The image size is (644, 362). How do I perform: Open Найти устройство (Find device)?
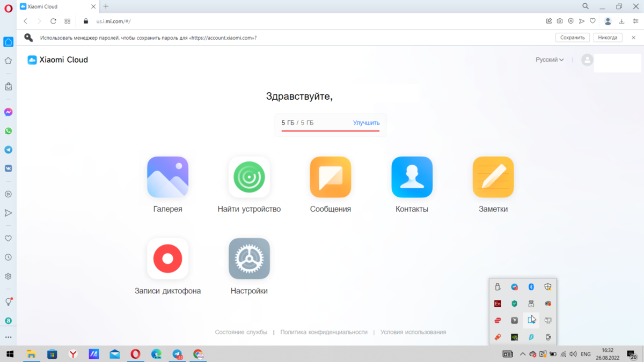[249, 178]
